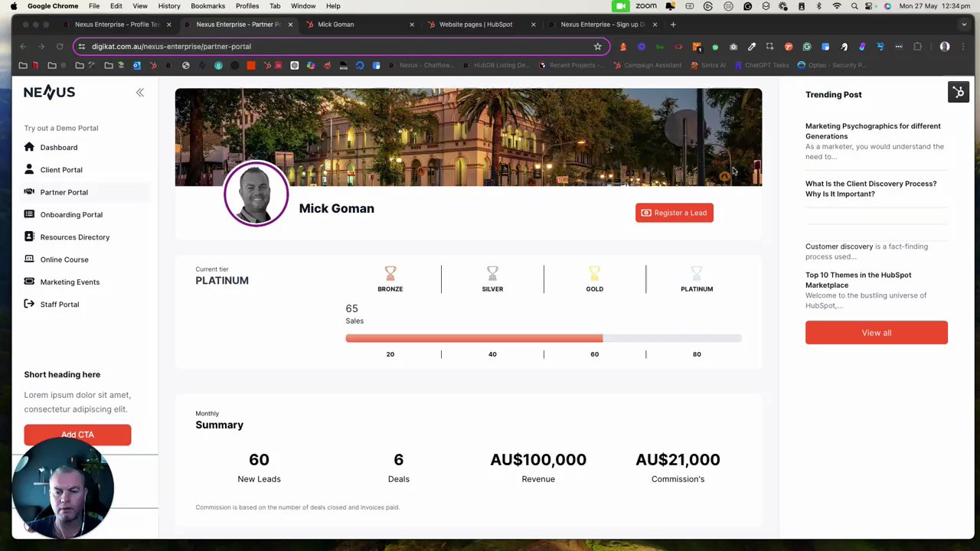This screenshot has height=551, width=980.
Task: Reload the page in Chrome
Action: [60, 47]
